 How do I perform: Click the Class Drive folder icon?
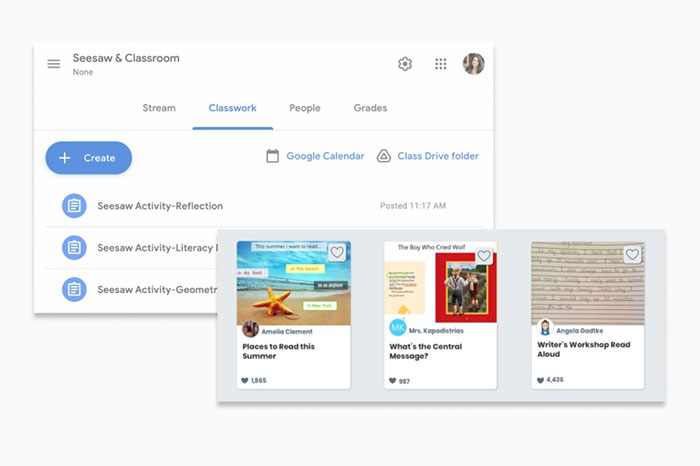click(383, 156)
